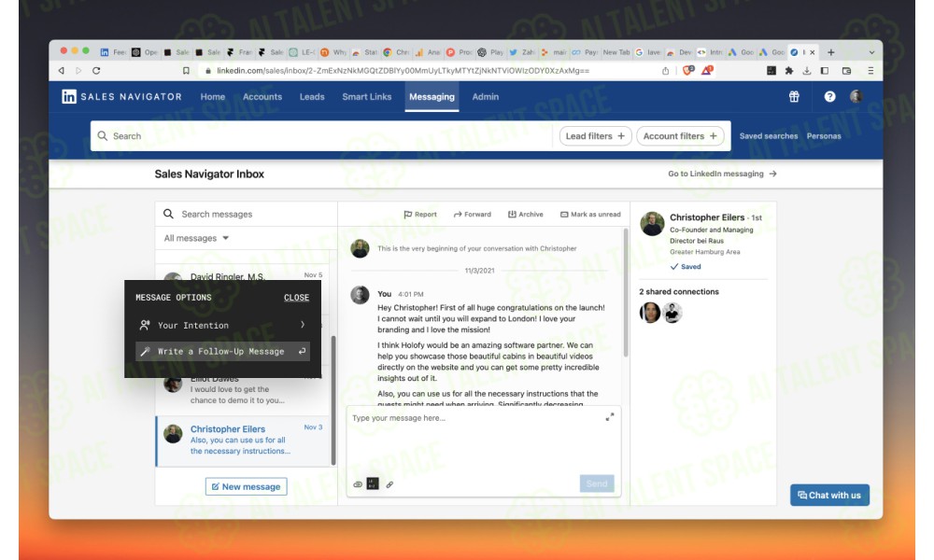Open the extensions puzzle icon
The width and height of the screenshot is (934, 560).
coord(788,70)
